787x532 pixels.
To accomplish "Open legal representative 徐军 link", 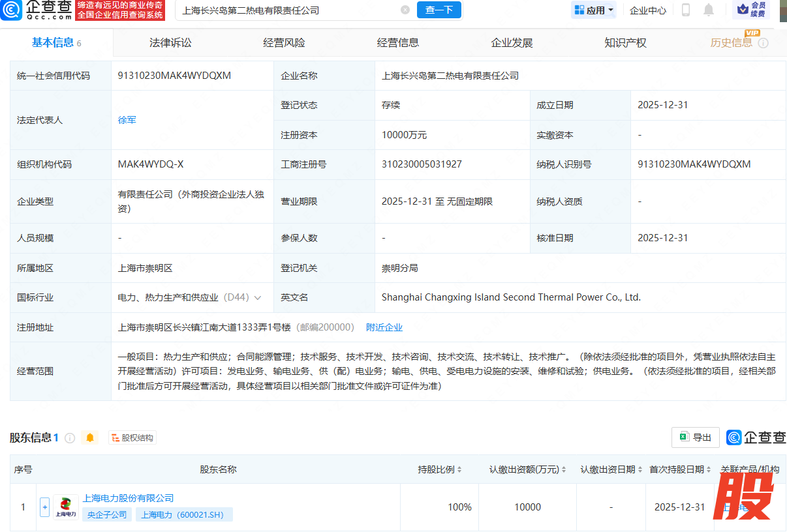I will (127, 120).
